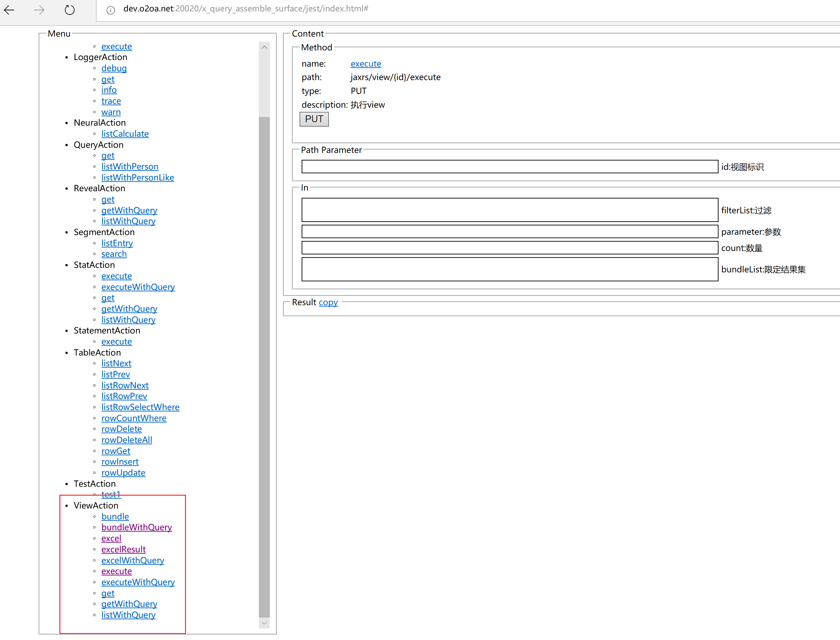The image size is (840, 640).
Task: Click the execute link in the Method name row
Action: coord(366,64)
